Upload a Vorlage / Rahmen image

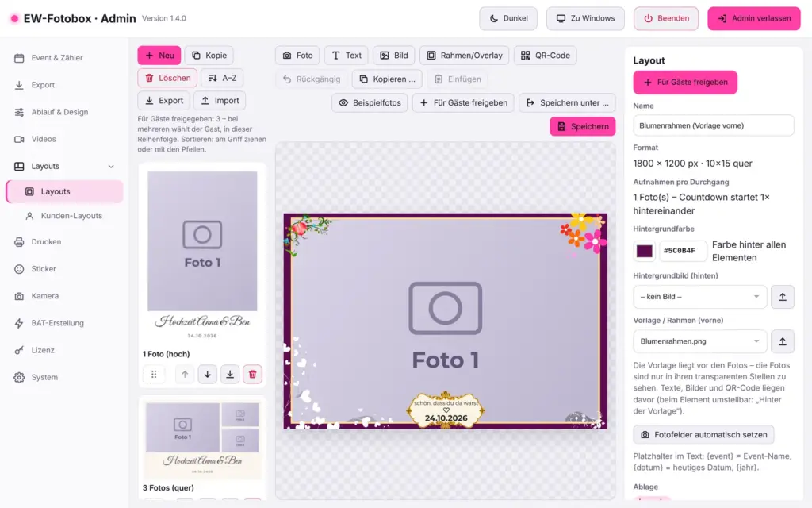[x=783, y=341]
